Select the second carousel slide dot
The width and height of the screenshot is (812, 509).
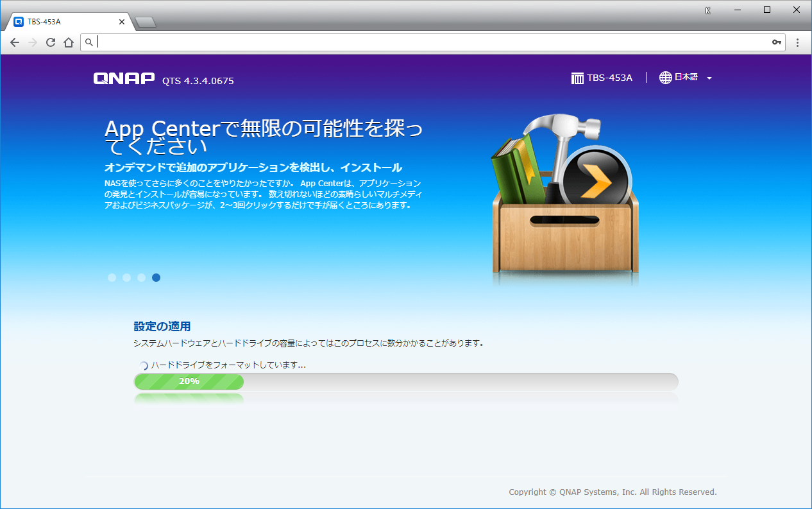127,278
